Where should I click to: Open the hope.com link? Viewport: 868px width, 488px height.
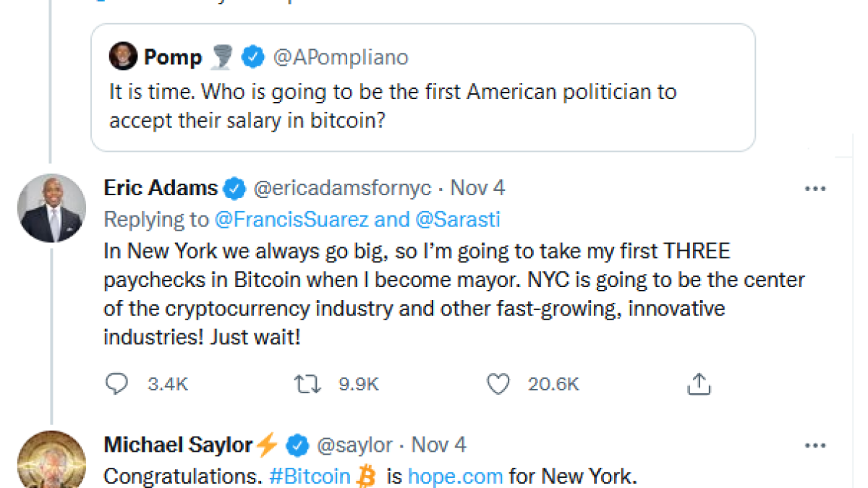[455, 476]
